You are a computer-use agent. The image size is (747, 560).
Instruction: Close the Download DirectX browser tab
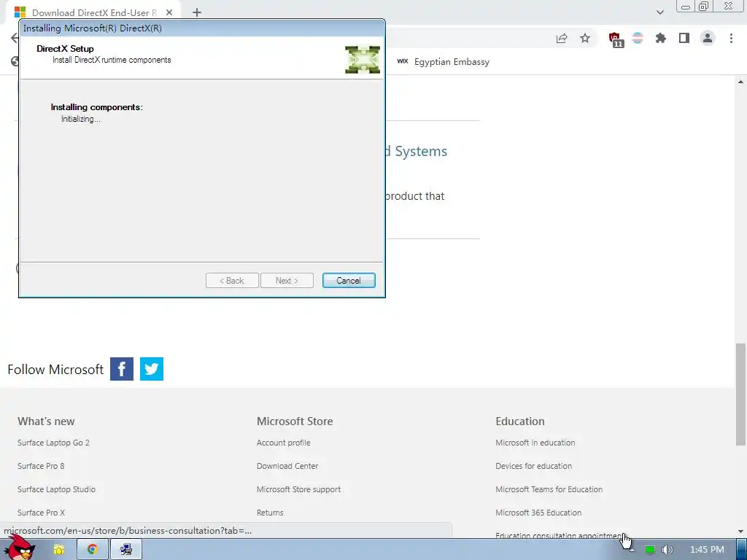point(169,12)
